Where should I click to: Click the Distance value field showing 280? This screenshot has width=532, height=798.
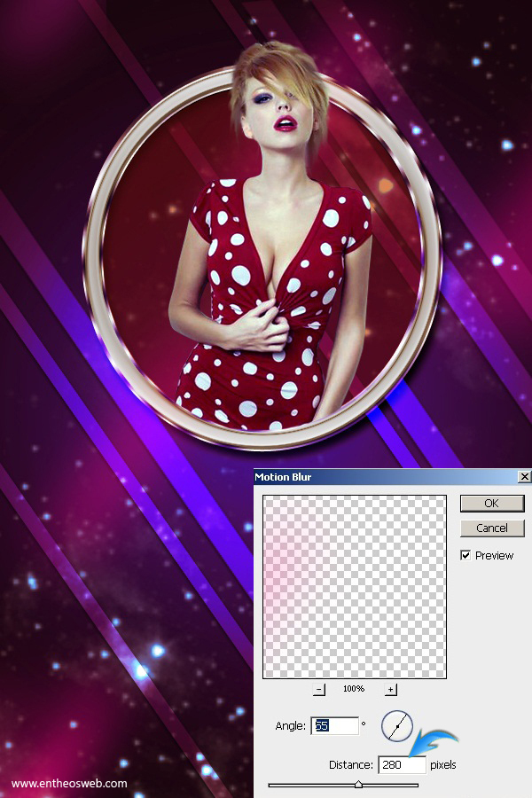click(401, 764)
